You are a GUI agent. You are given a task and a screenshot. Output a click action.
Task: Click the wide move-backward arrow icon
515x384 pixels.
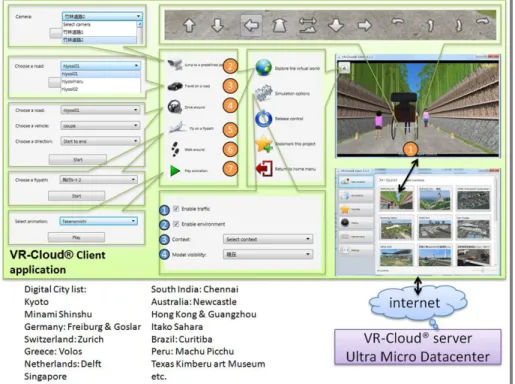pos(336,25)
